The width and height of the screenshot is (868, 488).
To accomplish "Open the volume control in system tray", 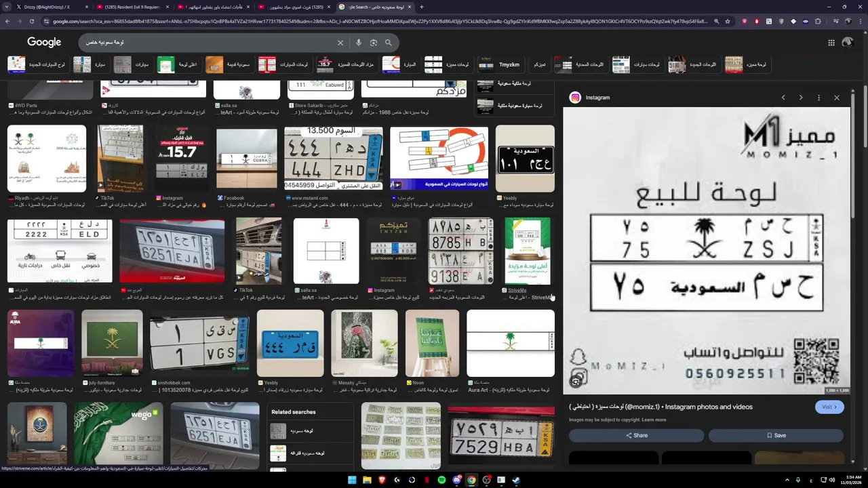I will pos(833,480).
